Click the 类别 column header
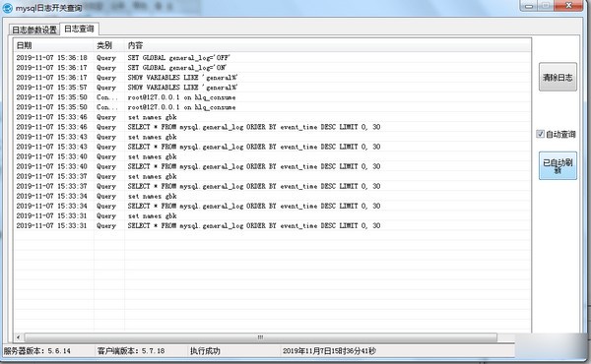Image resolution: width=591 pixels, height=364 pixels. point(109,45)
